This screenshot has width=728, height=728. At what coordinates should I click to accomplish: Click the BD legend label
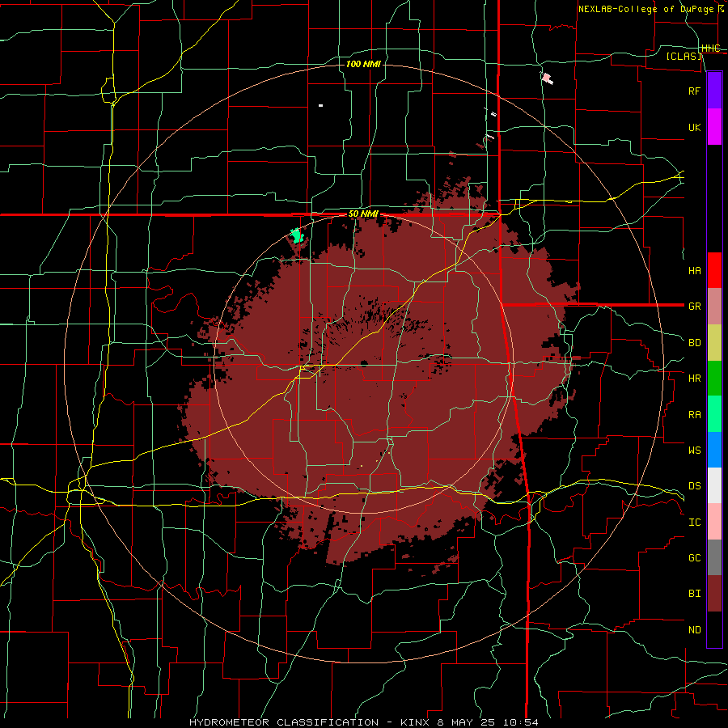click(694, 343)
